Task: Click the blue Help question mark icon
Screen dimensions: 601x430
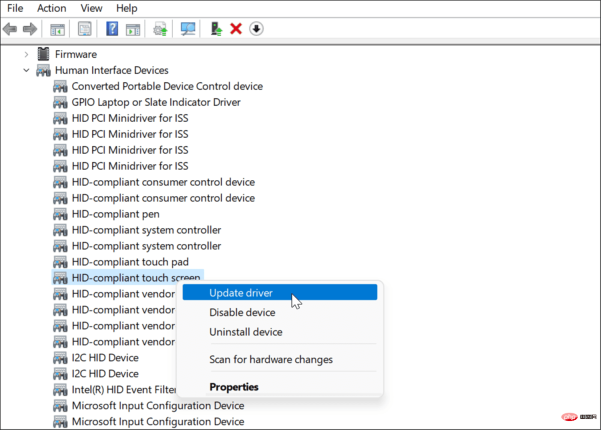Action: (112, 29)
